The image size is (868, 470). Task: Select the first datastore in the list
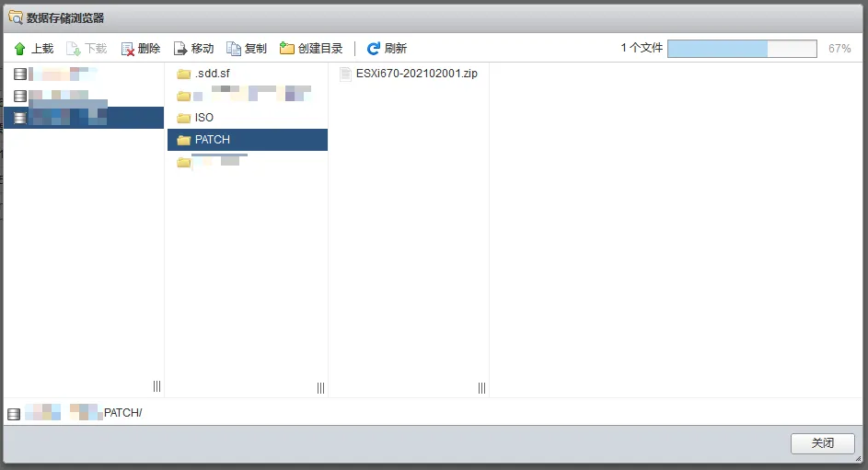point(55,74)
